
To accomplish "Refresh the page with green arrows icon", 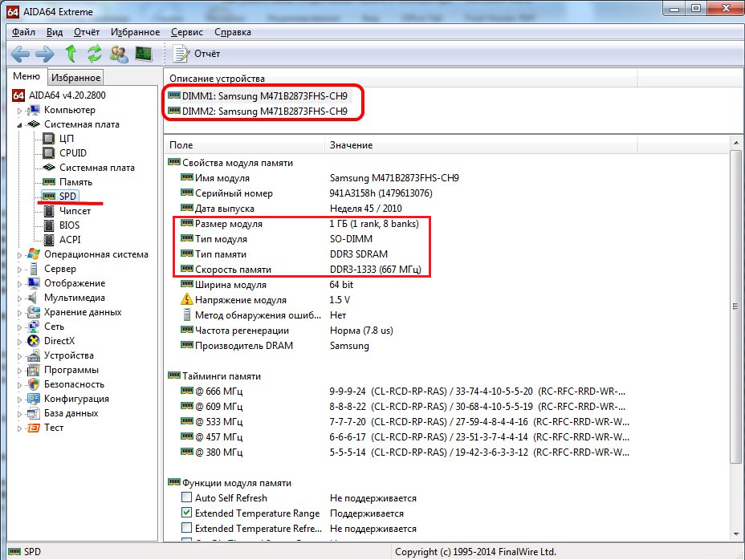I will coord(95,54).
